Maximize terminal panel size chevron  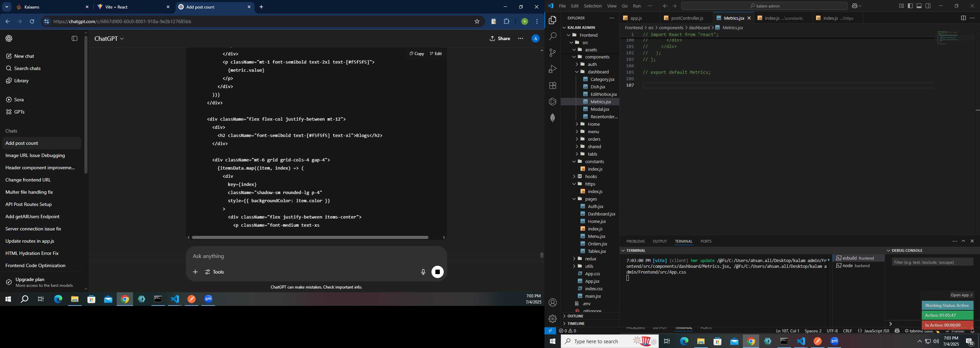(x=963, y=241)
